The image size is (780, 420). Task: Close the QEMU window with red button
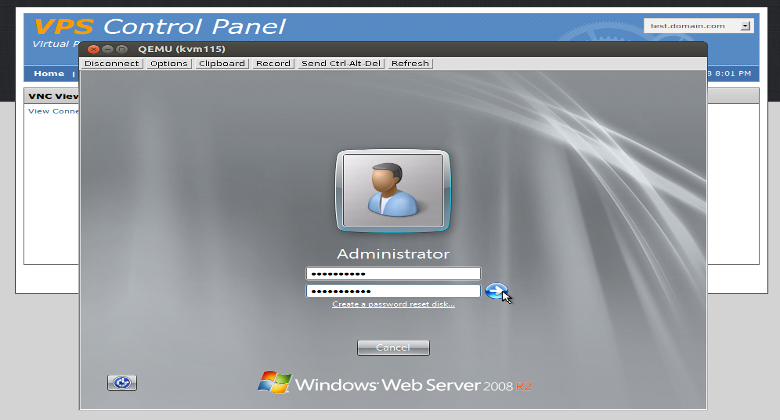point(93,49)
